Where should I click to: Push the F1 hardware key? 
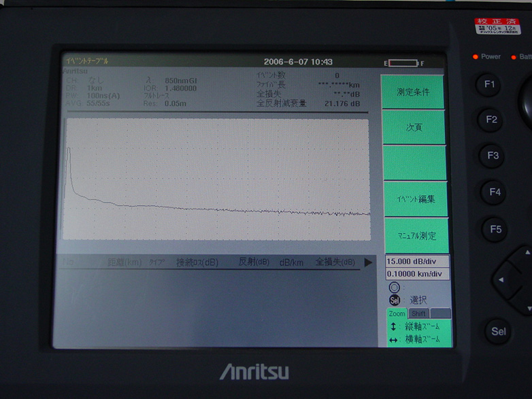tap(489, 84)
